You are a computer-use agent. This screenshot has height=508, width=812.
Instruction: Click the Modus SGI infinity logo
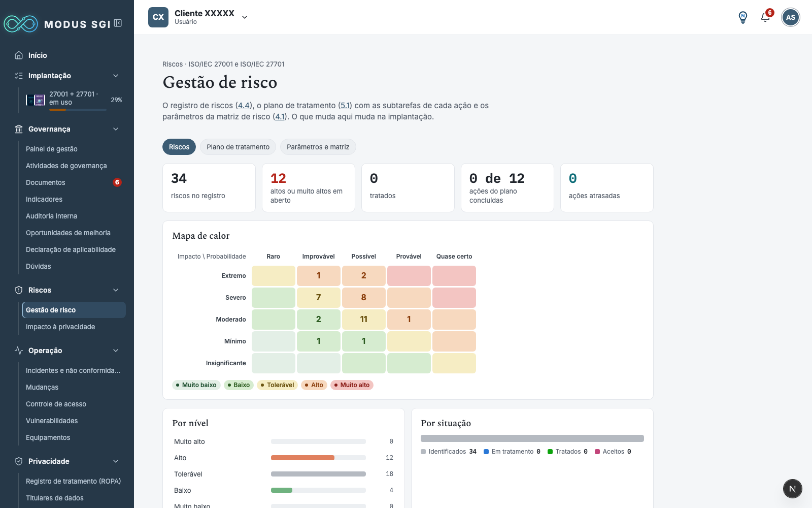coord(21,24)
